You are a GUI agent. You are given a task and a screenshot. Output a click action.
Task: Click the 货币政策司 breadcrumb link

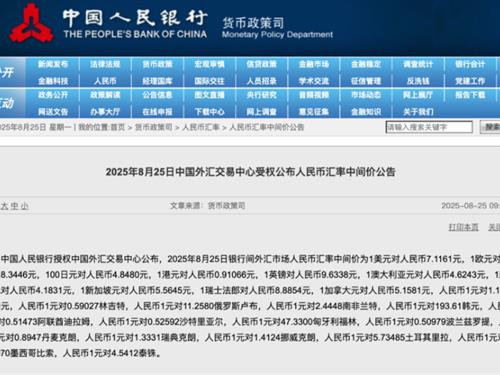point(154,127)
